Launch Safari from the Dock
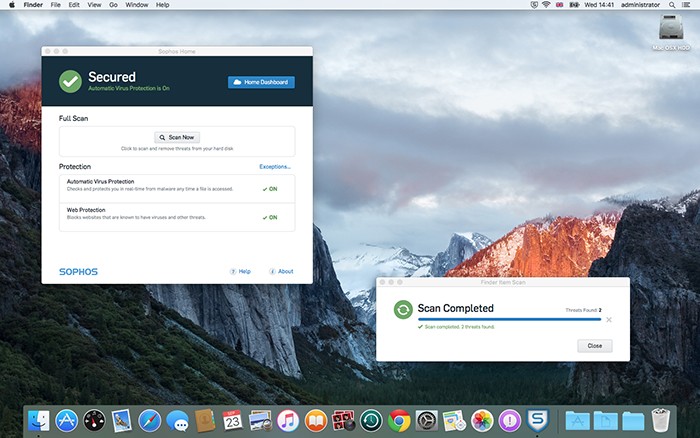The image size is (700, 438). tap(150, 421)
